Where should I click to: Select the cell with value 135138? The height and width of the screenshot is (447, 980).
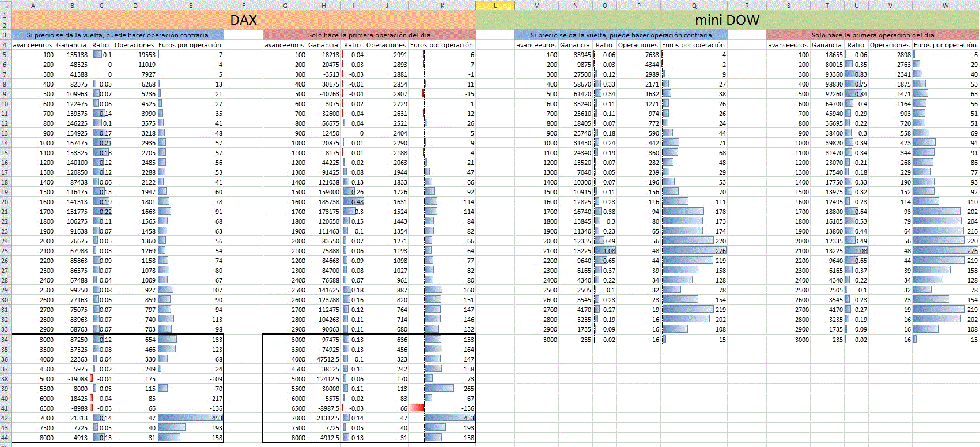click(x=73, y=55)
